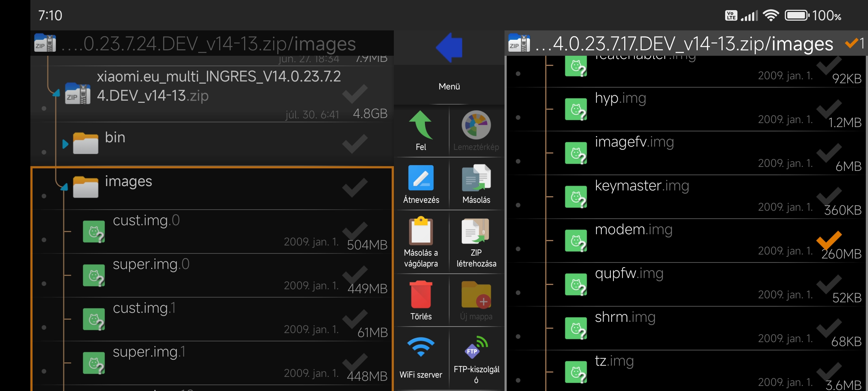The height and width of the screenshot is (391, 868).
Task: Rename with the Átnevezés tool
Action: coord(421,184)
